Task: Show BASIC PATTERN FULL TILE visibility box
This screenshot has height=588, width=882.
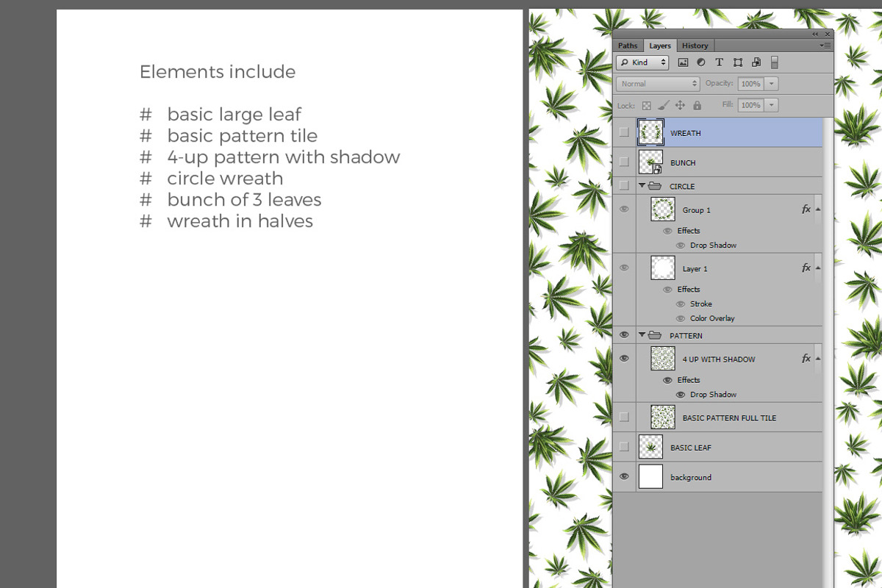Action: (624, 417)
